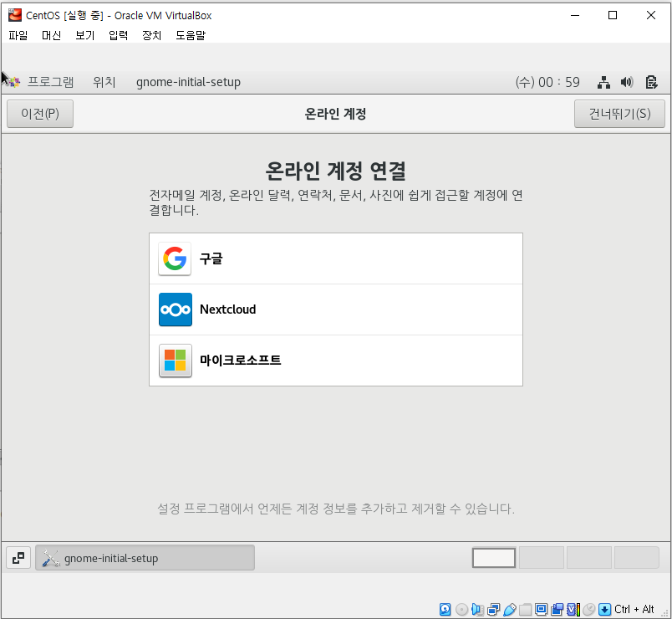Image resolution: width=672 pixels, height=619 pixels.
Task: Select the 마이크로소프트 account row
Action: (x=336, y=361)
